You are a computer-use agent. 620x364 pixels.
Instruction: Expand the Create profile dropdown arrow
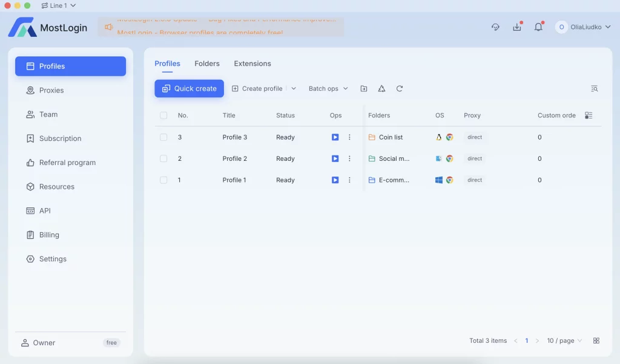[294, 88]
